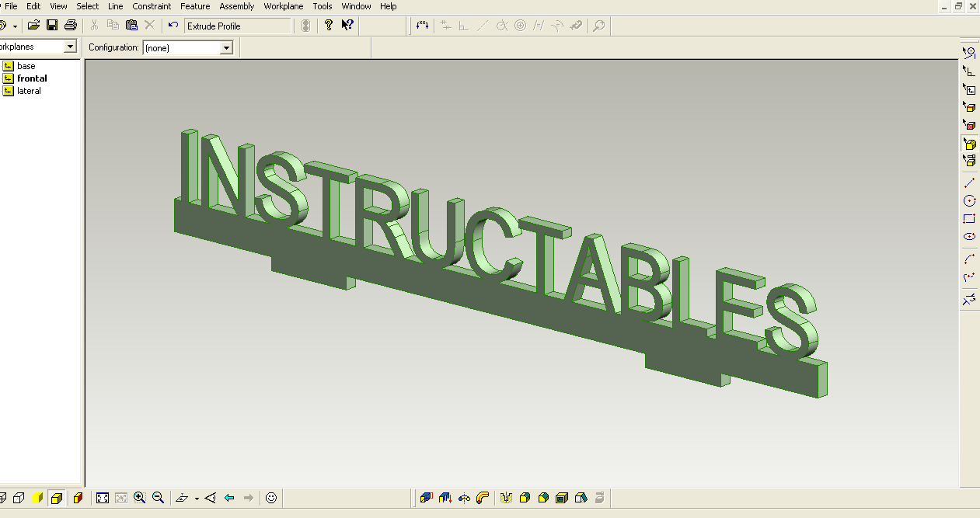Switch to shaded display mode

(38, 498)
